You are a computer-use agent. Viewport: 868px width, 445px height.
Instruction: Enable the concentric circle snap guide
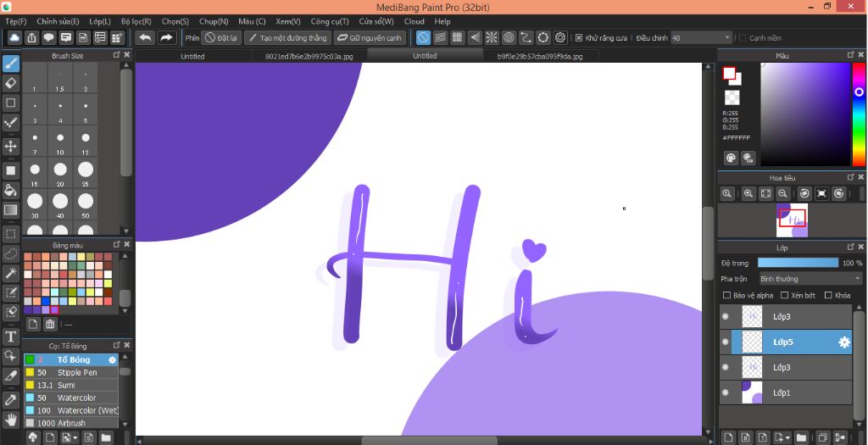(x=509, y=37)
